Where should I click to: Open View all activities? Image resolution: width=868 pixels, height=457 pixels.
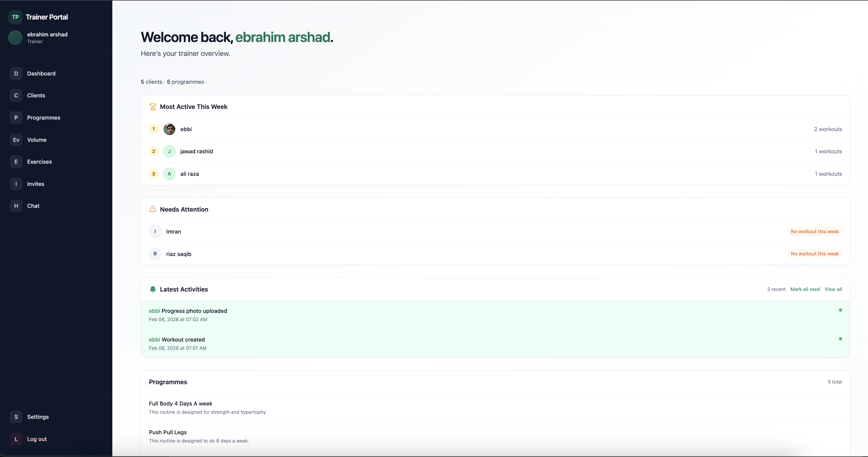point(833,289)
